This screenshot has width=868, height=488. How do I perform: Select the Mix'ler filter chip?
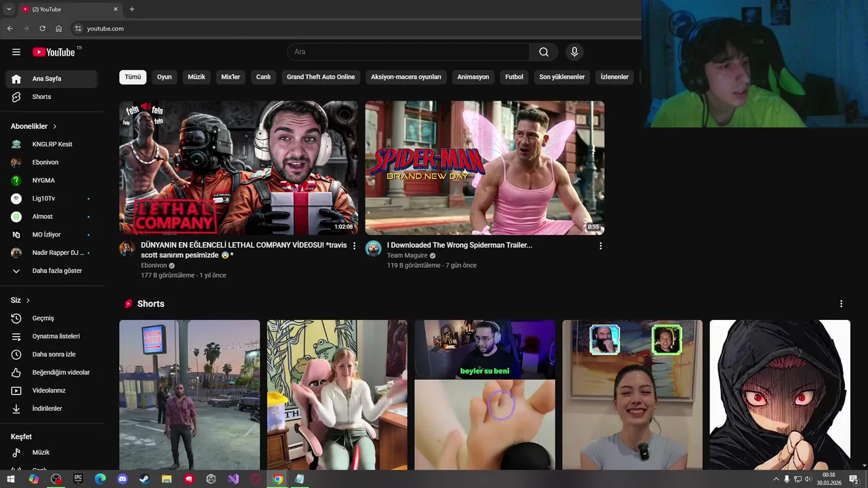[231, 77]
